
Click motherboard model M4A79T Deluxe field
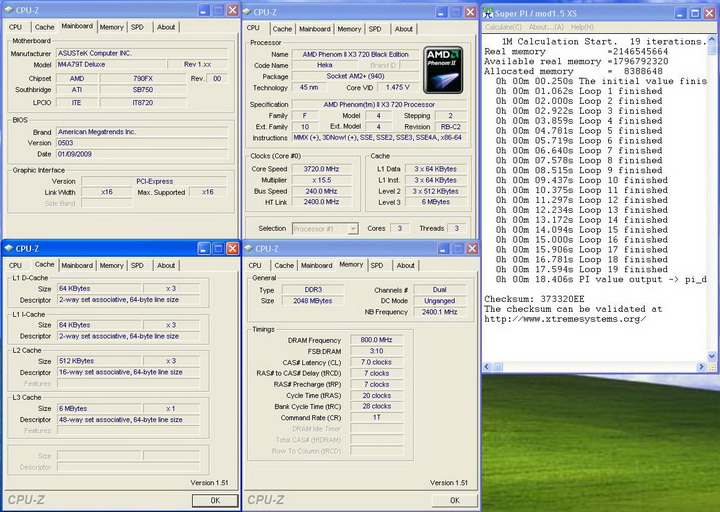(111, 64)
